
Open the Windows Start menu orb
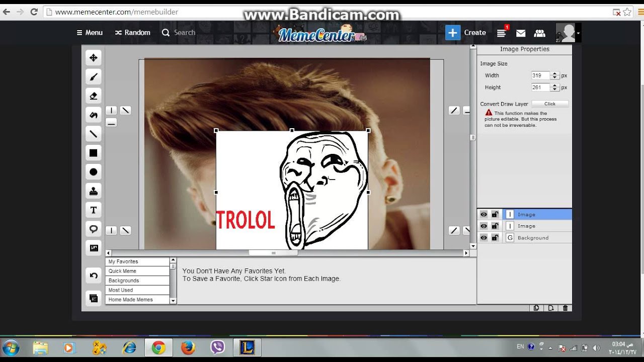click(x=11, y=347)
